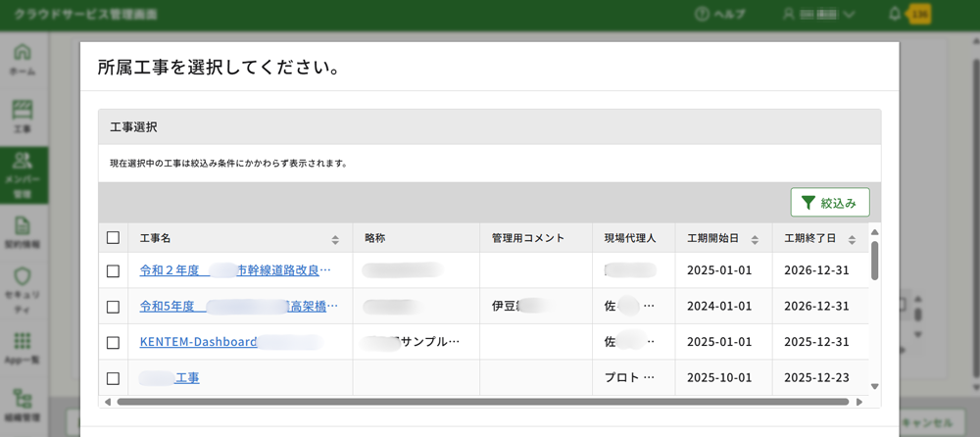Viewport: 980px width, 437px height.
Task: Select the メンバー管理 sidebar icon
Action: 23,162
